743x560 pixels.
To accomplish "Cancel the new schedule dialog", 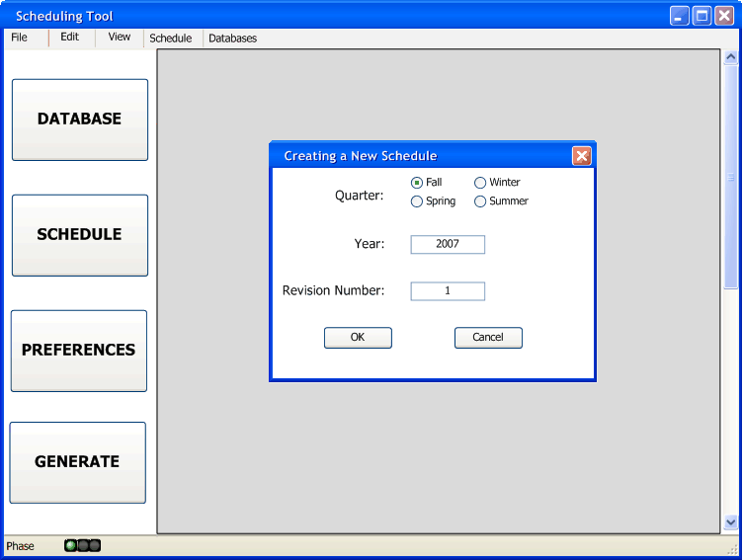I will coord(488,338).
